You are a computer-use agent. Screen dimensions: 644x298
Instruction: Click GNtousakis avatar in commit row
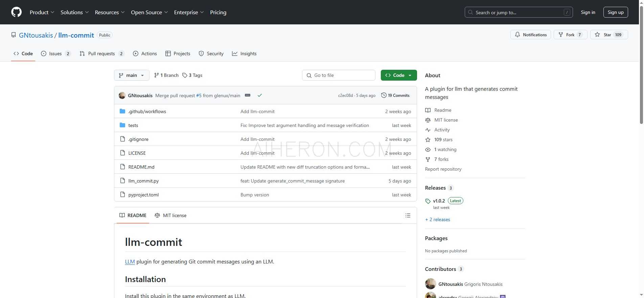pyautogui.click(x=122, y=95)
